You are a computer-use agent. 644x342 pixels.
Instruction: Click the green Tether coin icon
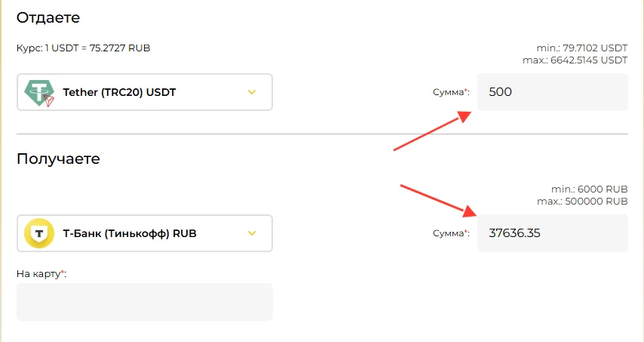coord(39,92)
